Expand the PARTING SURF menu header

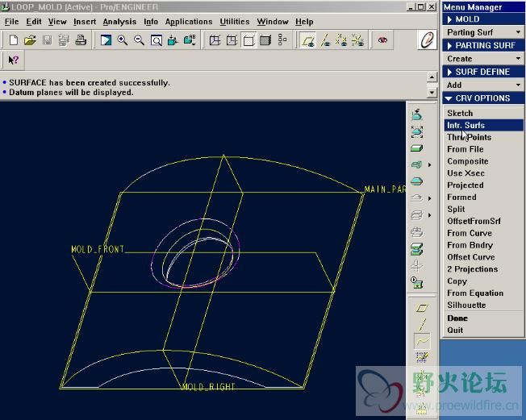point(482,46)
